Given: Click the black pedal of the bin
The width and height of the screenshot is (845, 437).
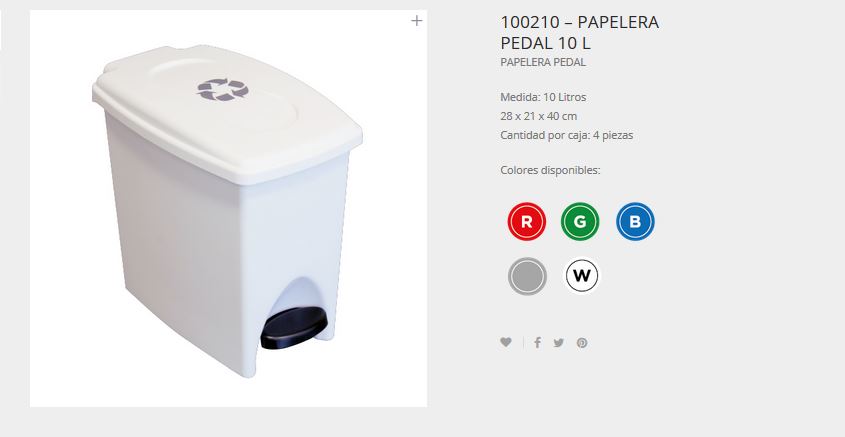Looking at the screenshot, I should tap(294, 328).
